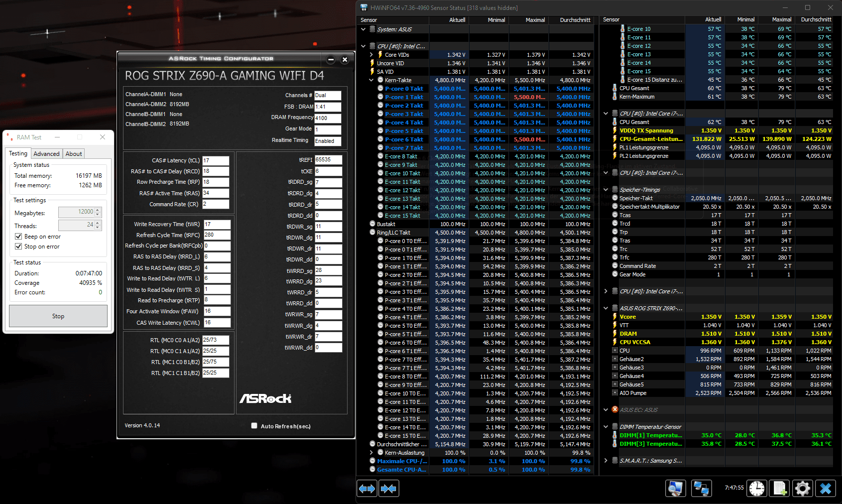The image size is (842, 504).
Task: Select the Speichertakt-Multiplikator row
Action: [x=717, y=207]
